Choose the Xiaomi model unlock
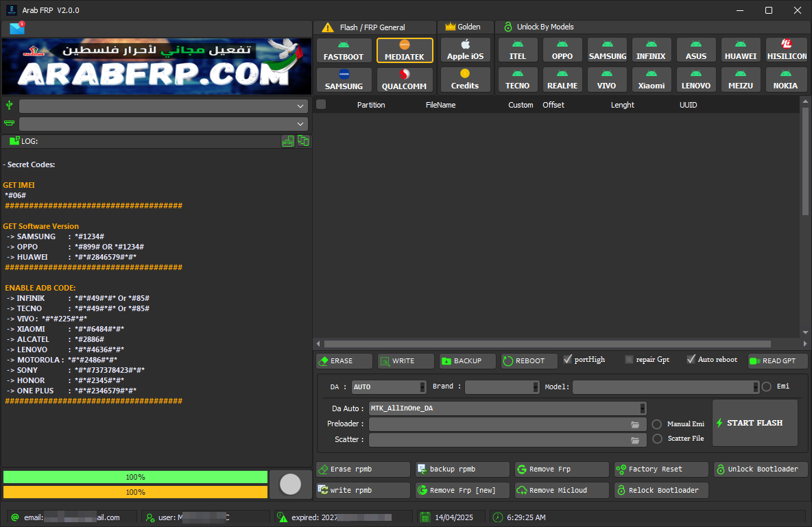 [x=652, y=79]
